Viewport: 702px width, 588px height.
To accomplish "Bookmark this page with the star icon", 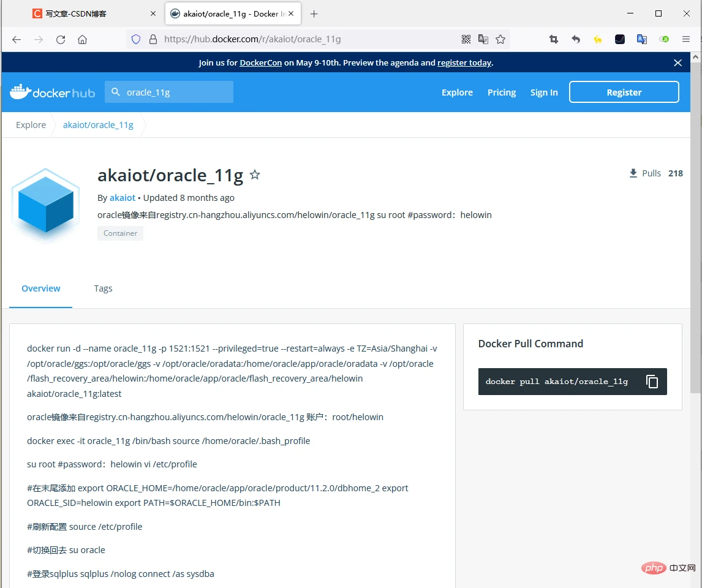I will click(x=500, y=39).
